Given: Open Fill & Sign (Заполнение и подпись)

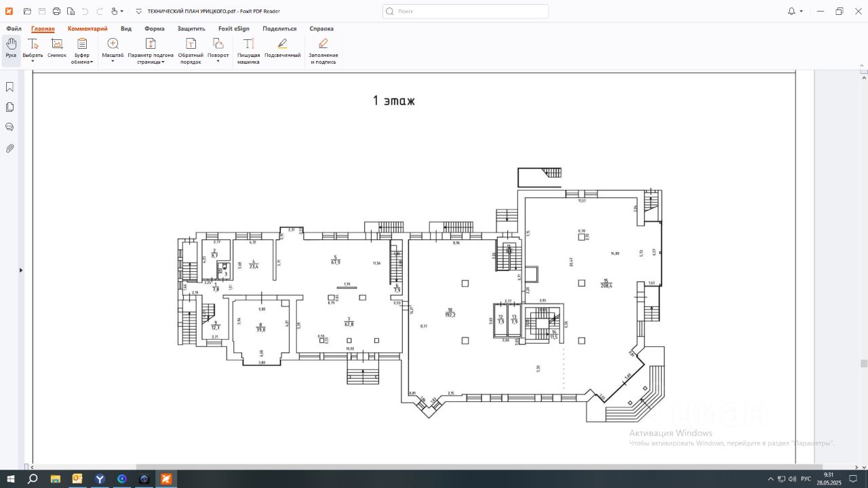Looking at the screenshot, I should tap(323, 52).
